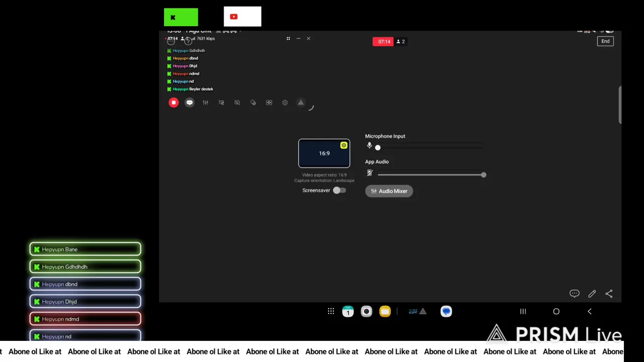644x362 pixels.
Task: Click the microphone icon under Microphone Input
Action: click(369, 146)
